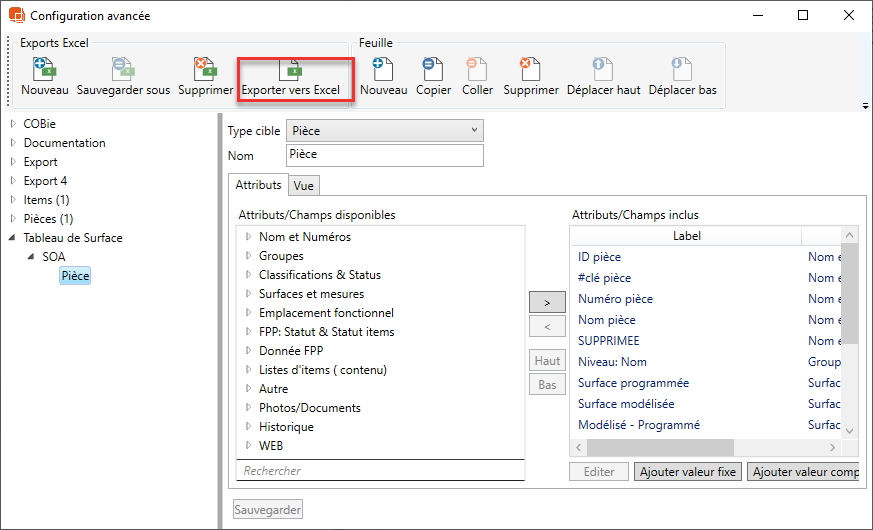Expand the Groupes attribute category

(247, 256)
